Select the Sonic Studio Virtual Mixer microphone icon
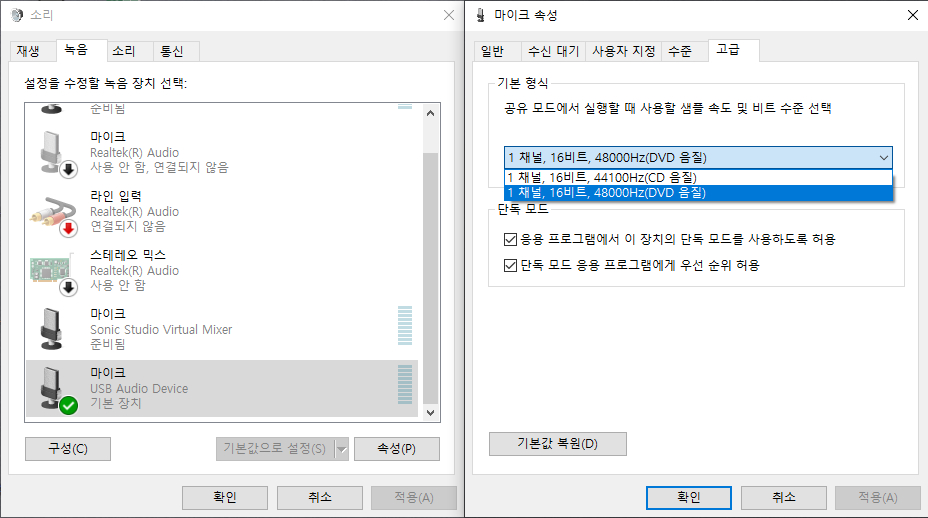 (52, 329)
